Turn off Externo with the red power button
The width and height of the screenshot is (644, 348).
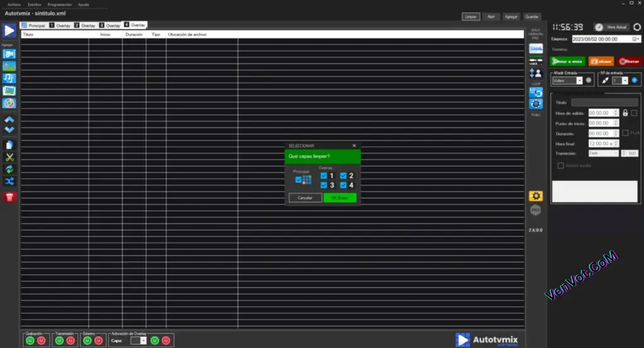pyautogui.click(x=98, y=340)
